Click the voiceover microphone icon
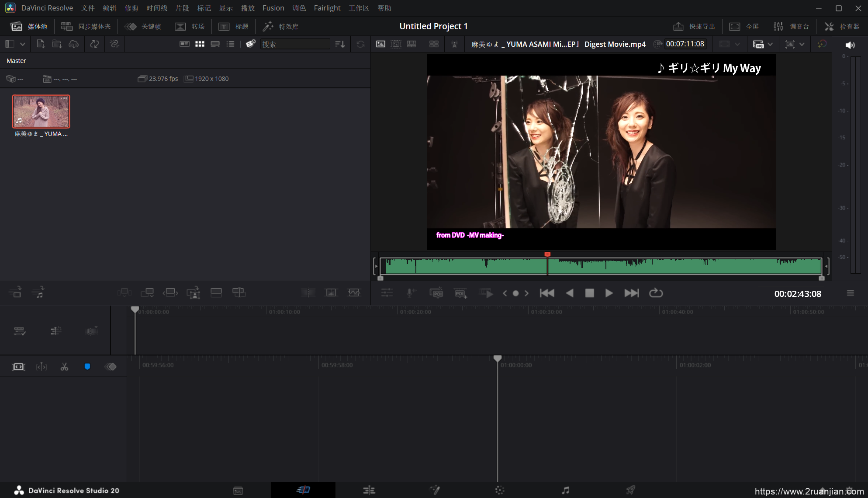Image resolution: width=868 pixels, height=498 pixels. coord(411,293)
